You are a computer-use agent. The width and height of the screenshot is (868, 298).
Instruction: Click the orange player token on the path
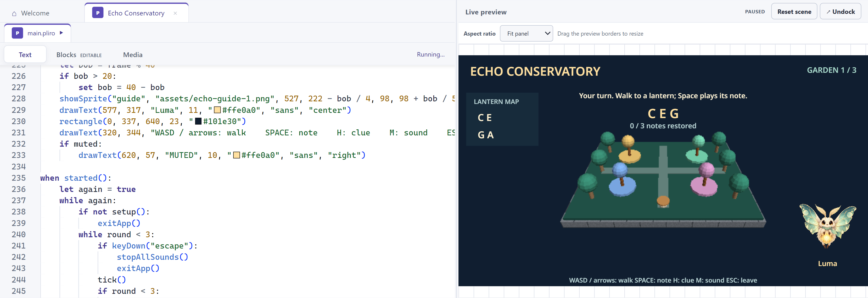pyautogui.click(x=663, y=202)
